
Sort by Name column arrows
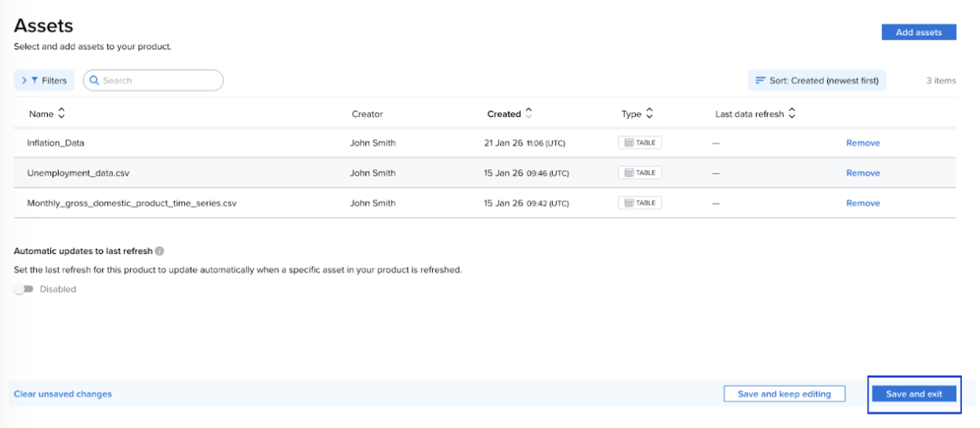[61, 114]
